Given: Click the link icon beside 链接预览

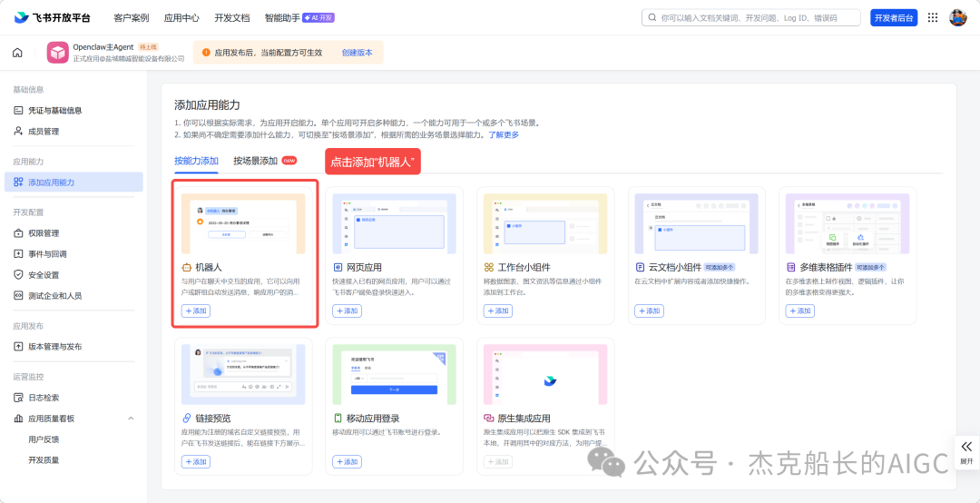Looking at the screenshot, I should click(x=186, y=418).
